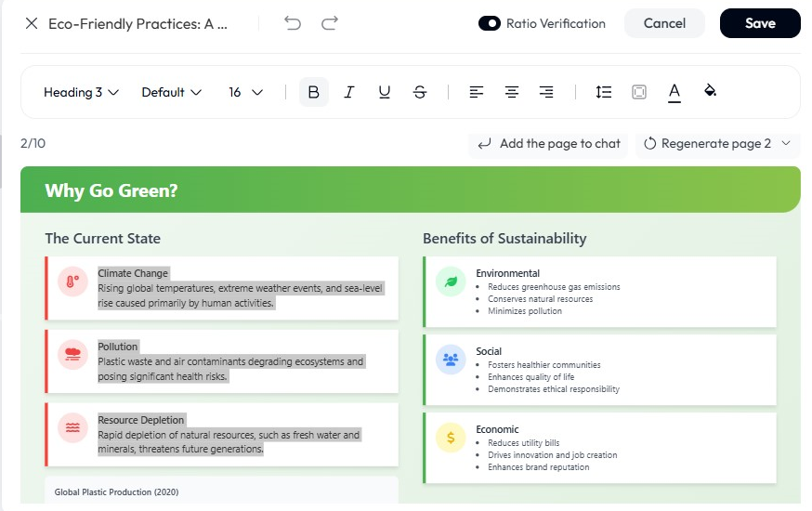
Task: Open the Heading 3 style dropdown
Action: click(x=82, y=92)
